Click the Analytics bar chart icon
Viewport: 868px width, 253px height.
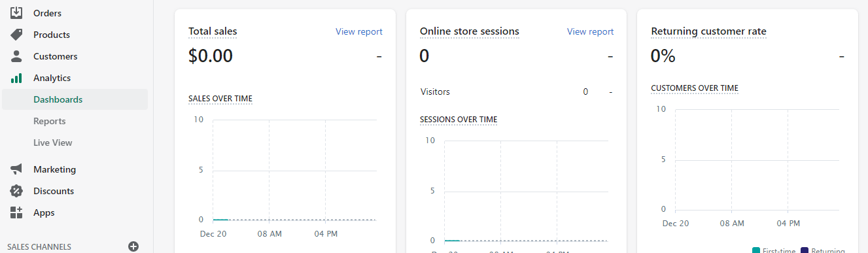[16, 78]
